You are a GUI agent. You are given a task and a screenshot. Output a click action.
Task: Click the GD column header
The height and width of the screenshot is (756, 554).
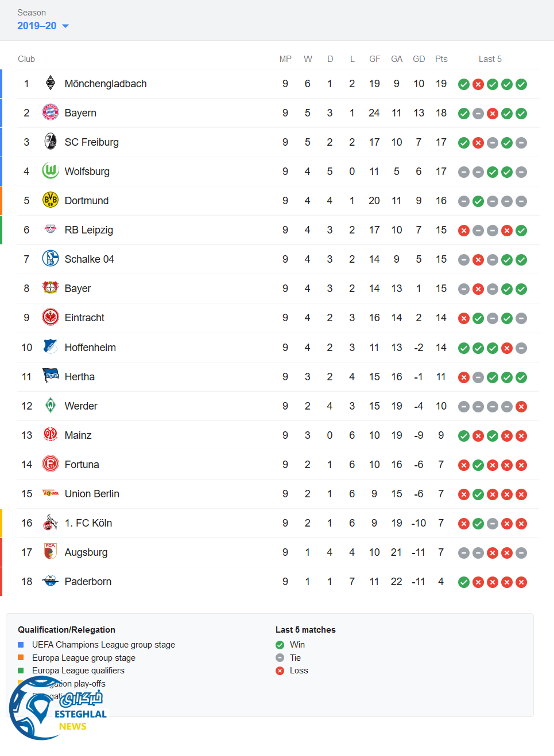coord(419,59)
